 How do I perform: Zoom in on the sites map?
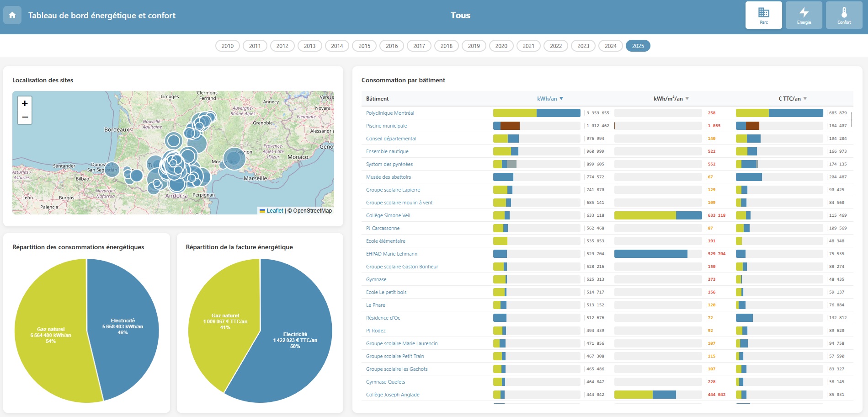pyautogui.click(x=25, y=103)
